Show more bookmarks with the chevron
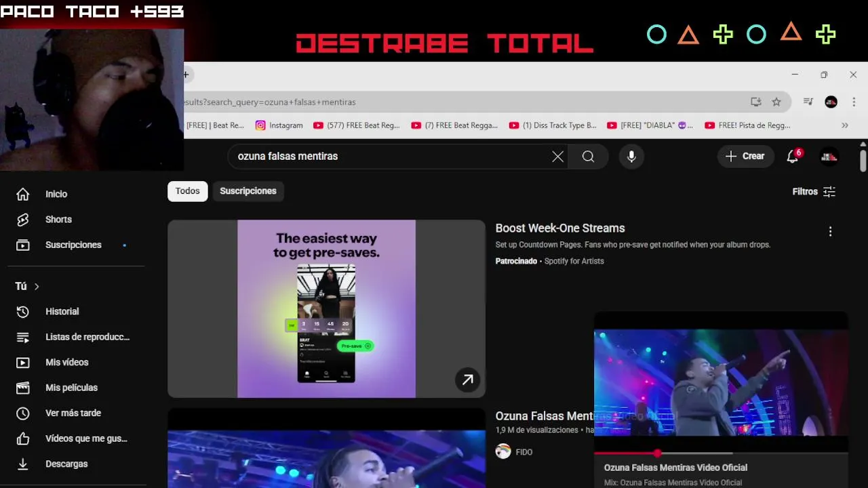The image size is (868, 488). pyautogui.click(x=845, y=125)
